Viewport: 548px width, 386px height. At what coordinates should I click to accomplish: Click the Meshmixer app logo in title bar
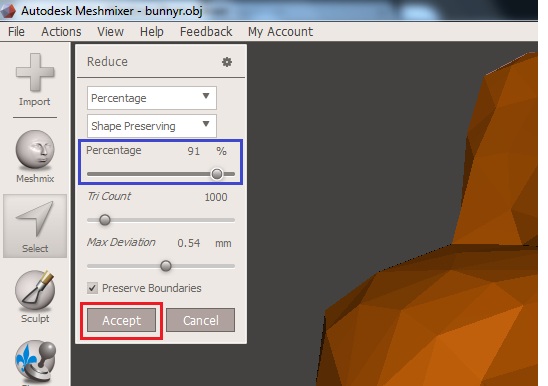pos(8,10)
